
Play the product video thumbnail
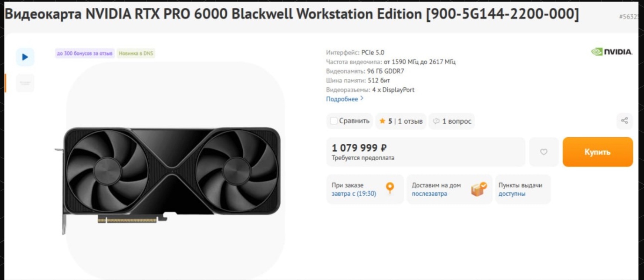click(x=25, y=57)
